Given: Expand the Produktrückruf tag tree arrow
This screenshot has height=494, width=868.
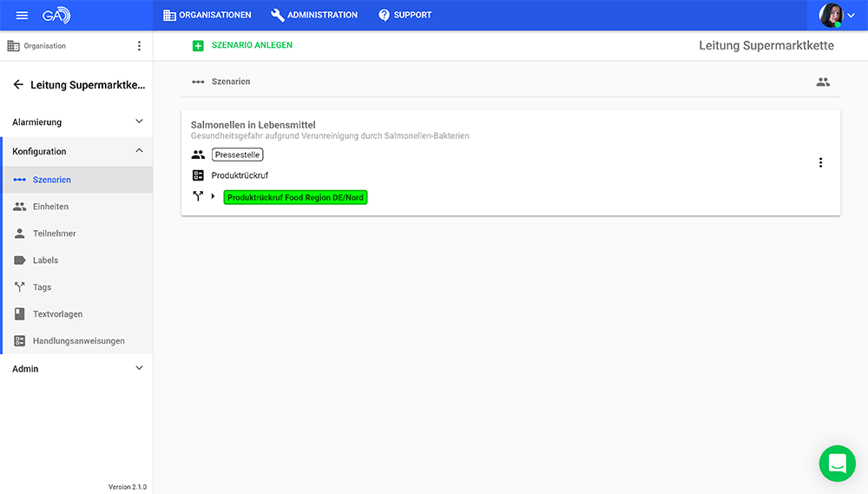Looking at the screenshot, I should (214, 197).
